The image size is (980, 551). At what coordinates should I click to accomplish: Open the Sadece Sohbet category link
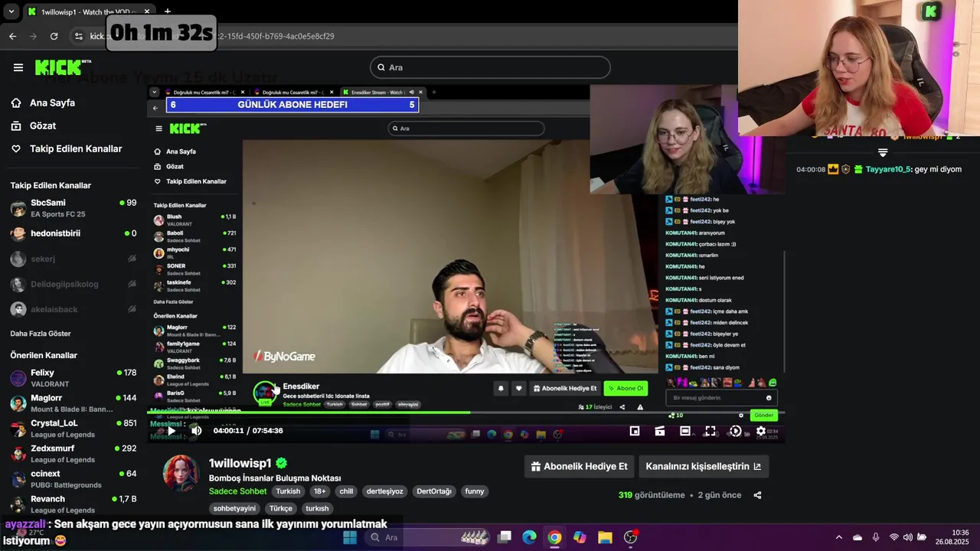pos(237,491)
